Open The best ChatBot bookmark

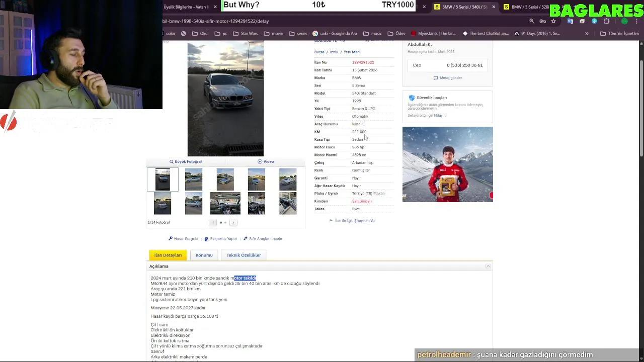point(486,34)
